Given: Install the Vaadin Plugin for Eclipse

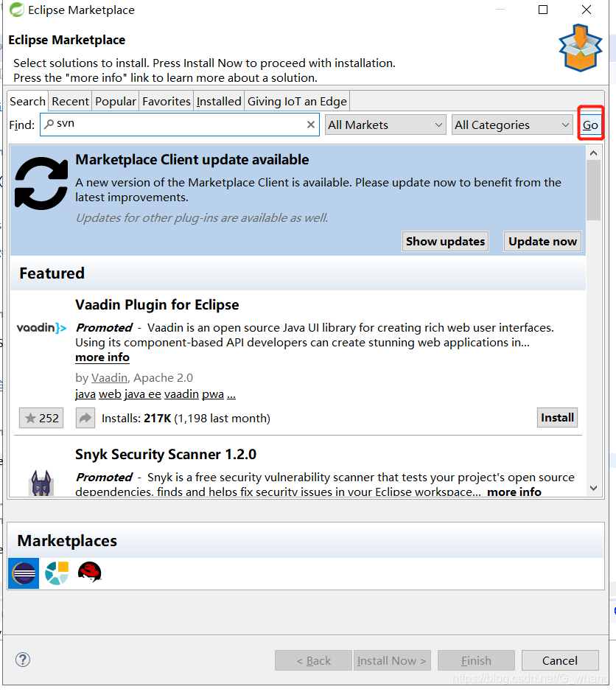Looking at the screenshot, I should coord(557,418).
